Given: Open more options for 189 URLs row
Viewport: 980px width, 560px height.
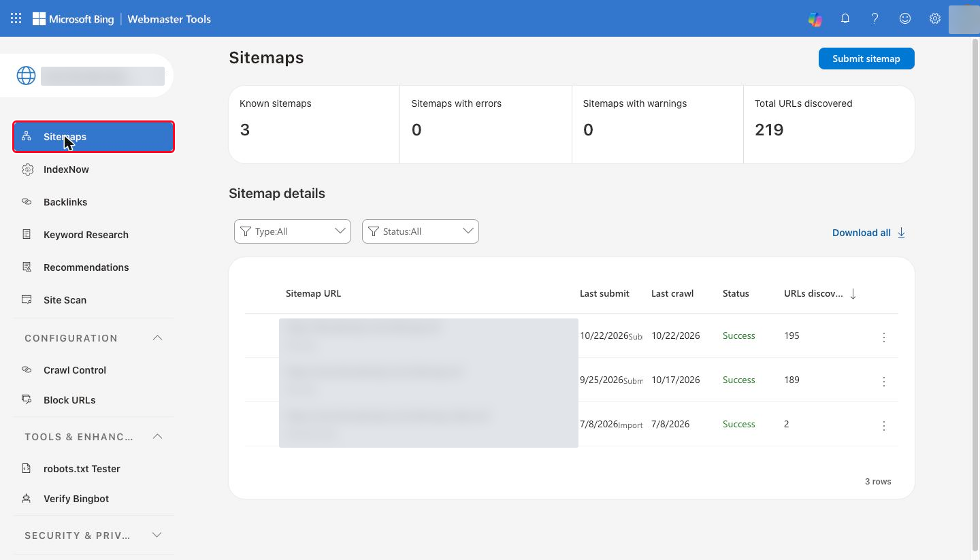Looking at the screenshot, I should 884,381.
